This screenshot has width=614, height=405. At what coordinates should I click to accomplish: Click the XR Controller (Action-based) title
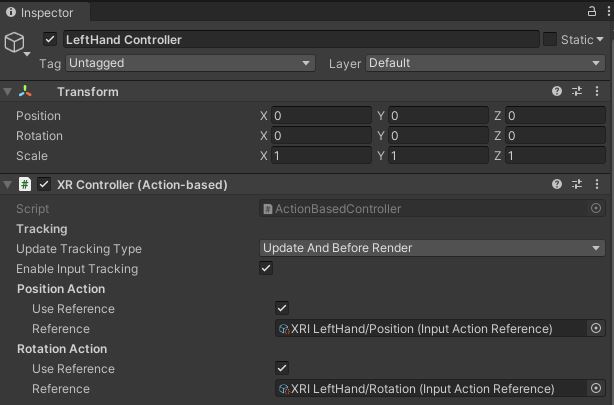pos(142,184)
